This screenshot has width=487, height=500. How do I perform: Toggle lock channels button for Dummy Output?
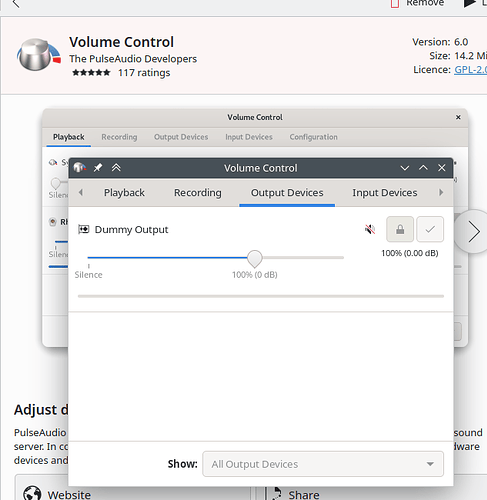pos(400,229)
